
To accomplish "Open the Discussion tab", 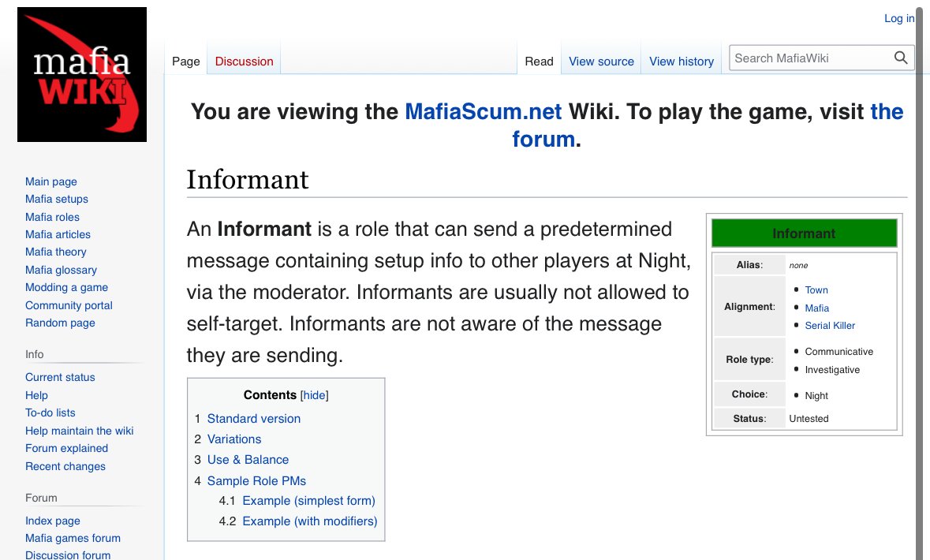I will point(244,62).
